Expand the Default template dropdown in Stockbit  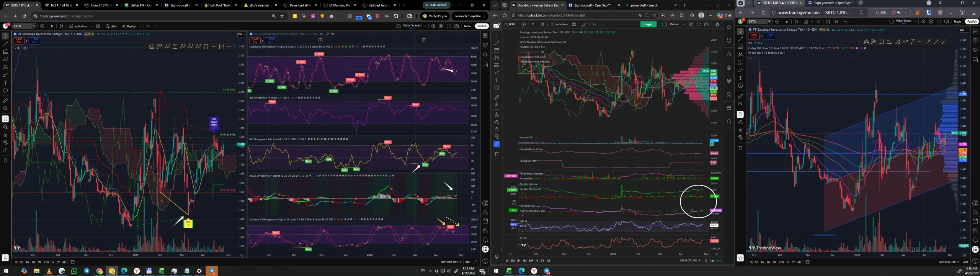pos(683,25)
